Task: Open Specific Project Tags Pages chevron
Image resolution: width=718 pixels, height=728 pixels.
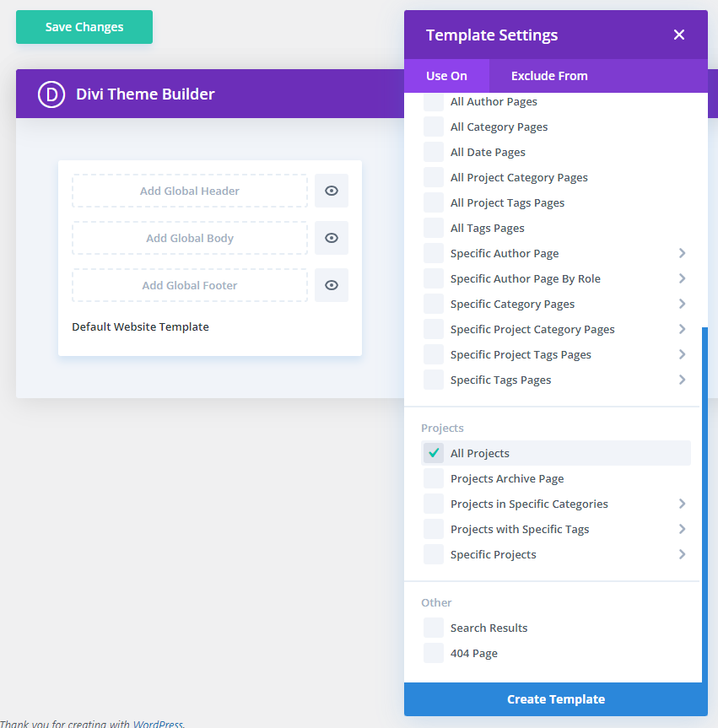Action: pyautogui.click(x=682, y=354)
